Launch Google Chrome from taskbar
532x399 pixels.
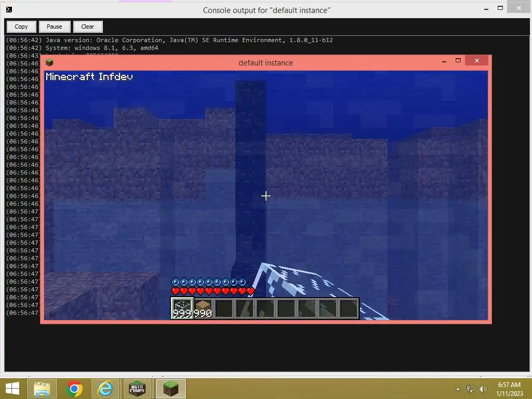[x=74, y=389]
